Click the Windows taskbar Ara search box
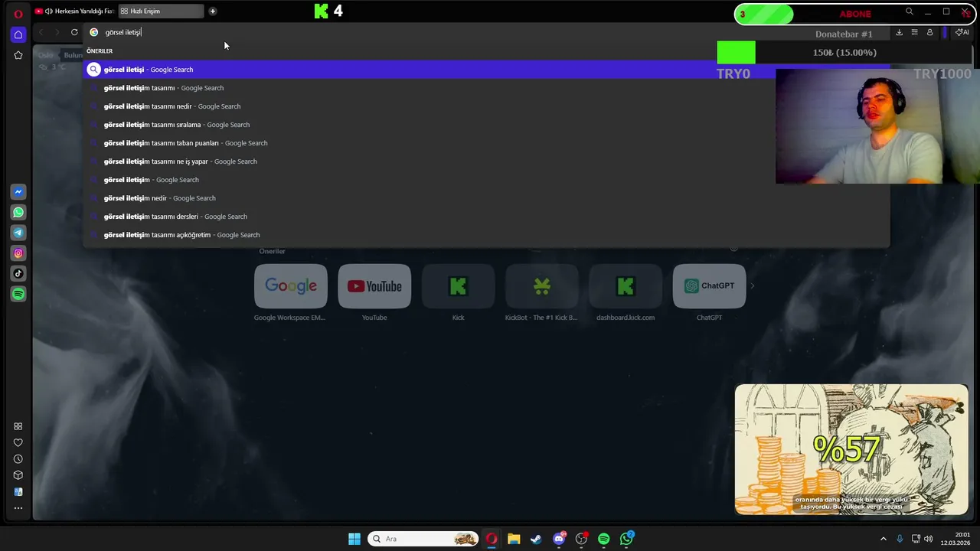Viewport: 980px width, 551px height. (x=423, y=539)
